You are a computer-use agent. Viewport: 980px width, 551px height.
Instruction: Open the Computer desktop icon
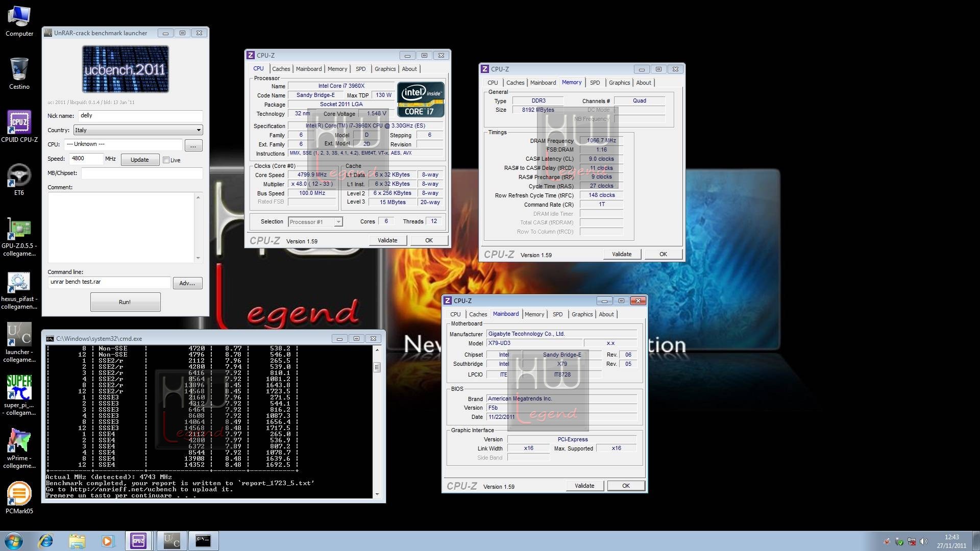(x=19, y=20)
